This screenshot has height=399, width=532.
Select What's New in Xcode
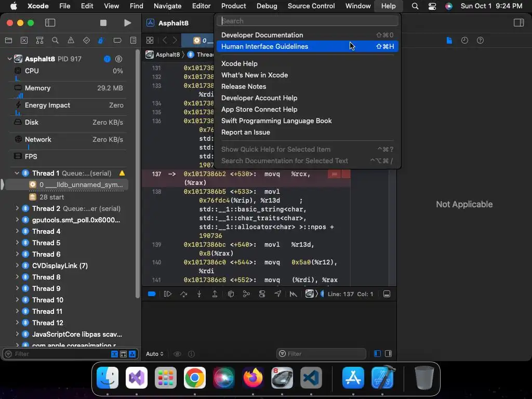pyautogui.click(x=308, y=75)
